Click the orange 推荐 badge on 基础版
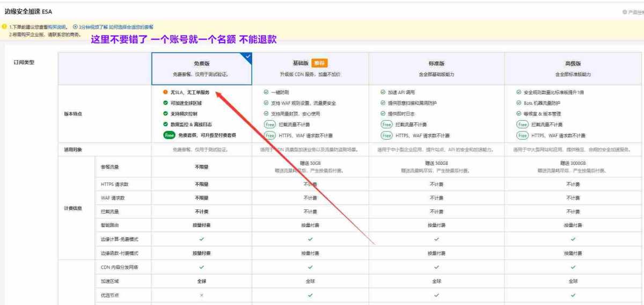This screenshot has height=305, width=644. (319, 63)
